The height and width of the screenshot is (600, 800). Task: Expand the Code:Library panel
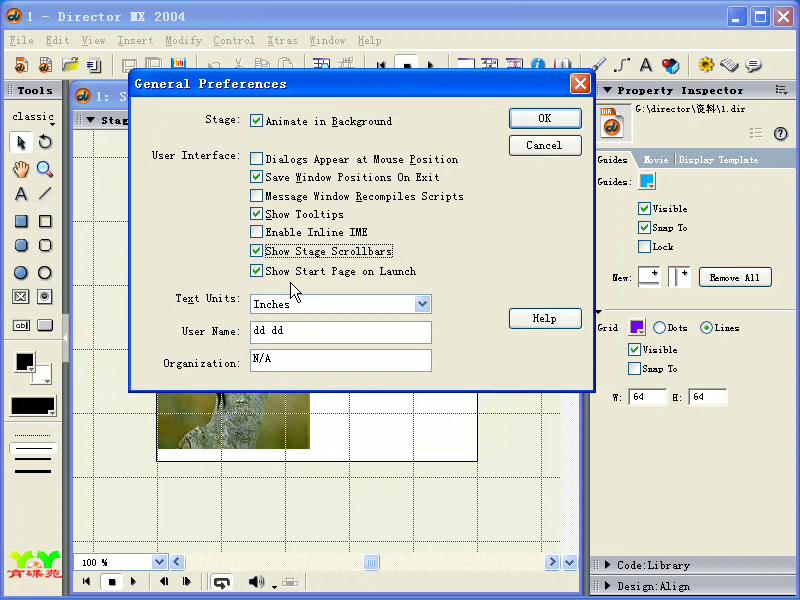pyautogui.click(x=607, y=565)
